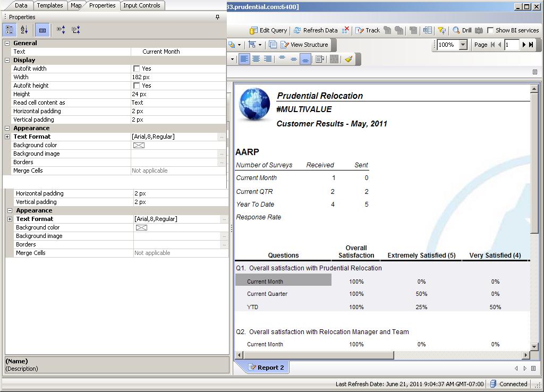Collapse lower Appearance property group
The width and height of the screenshot is (544, 392).
click(x=10, y=210)
